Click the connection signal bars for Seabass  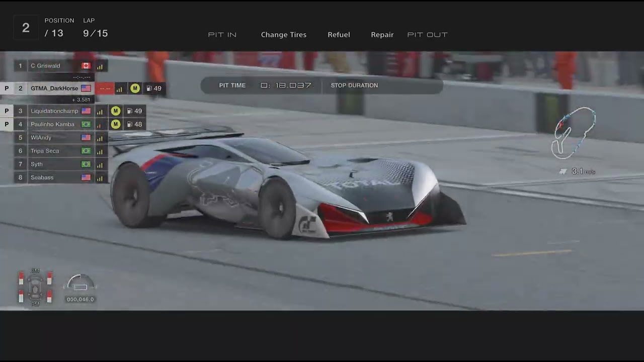pyautogui.click(x=100, y=177)
